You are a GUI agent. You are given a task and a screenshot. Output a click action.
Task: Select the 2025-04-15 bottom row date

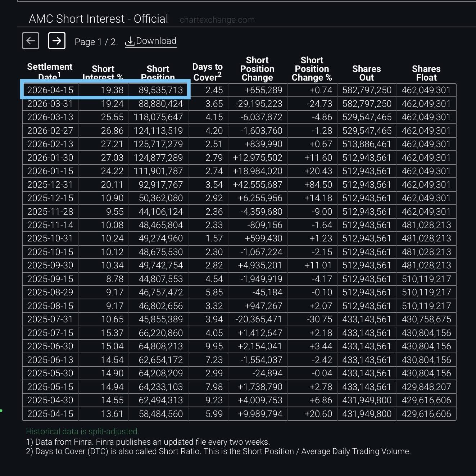pos(50,414)
